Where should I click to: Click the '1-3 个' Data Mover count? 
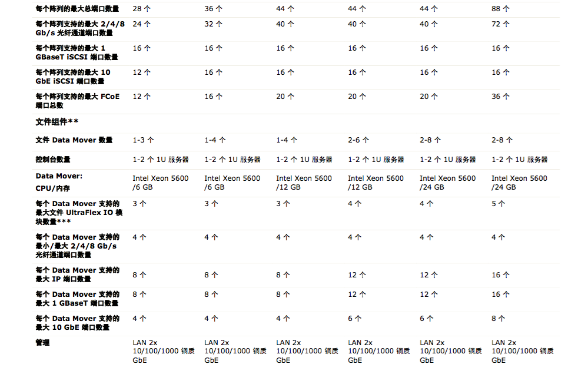(x=143, y=140)
